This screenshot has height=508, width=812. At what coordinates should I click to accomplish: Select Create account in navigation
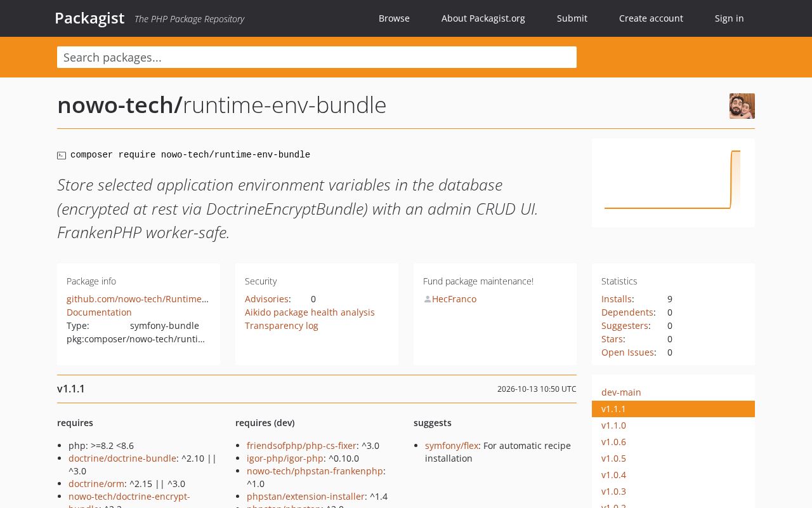point(651,18)
